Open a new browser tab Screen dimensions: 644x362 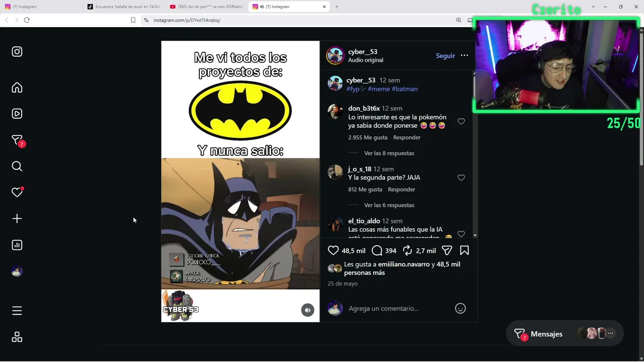[x=337, y=7]
